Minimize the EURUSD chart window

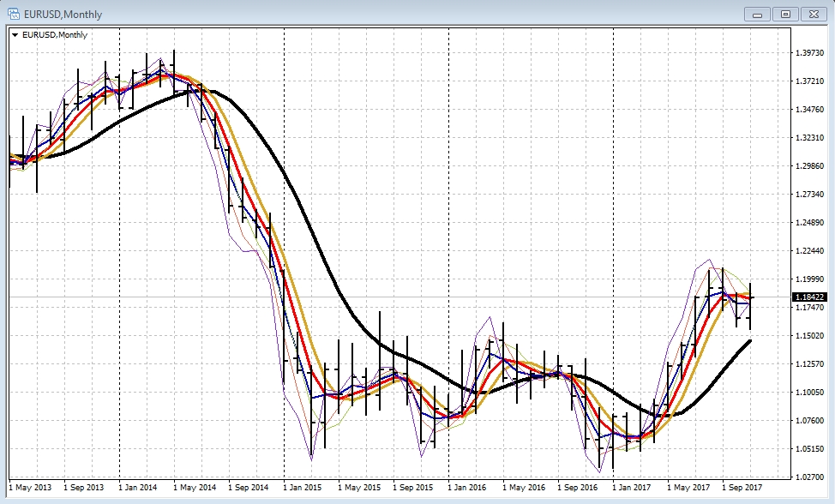point(757,14)
